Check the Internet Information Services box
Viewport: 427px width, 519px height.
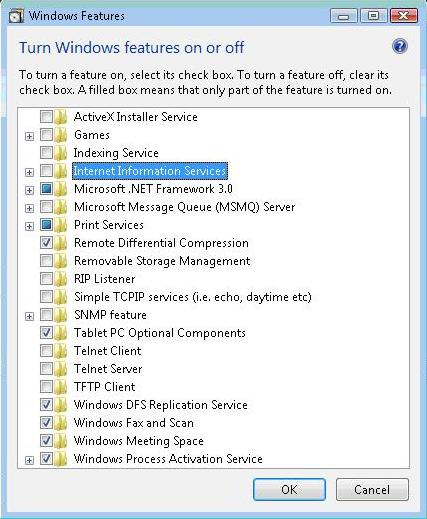46,171
